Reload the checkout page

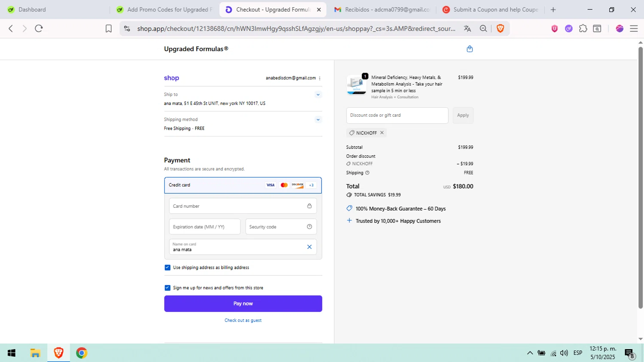[39, 28]
